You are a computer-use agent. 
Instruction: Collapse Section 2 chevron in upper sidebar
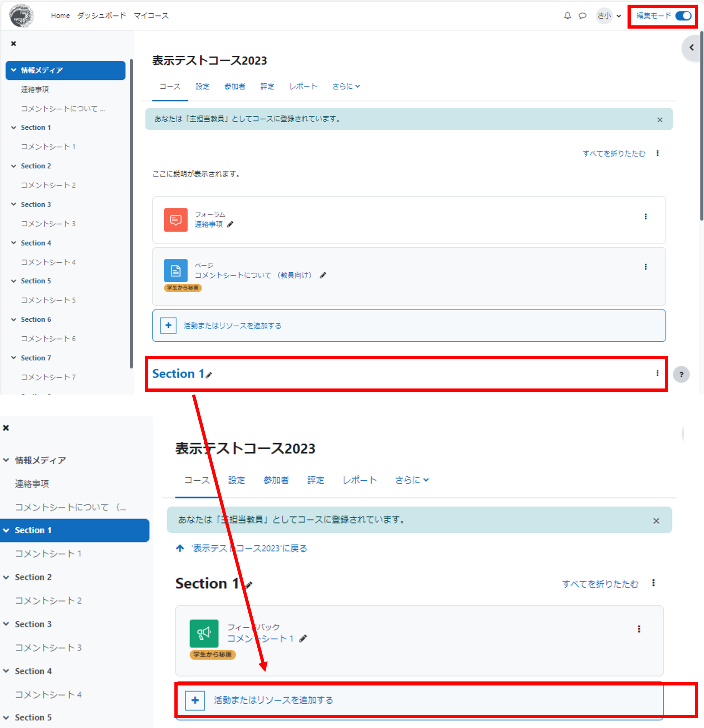click(14, 166)
